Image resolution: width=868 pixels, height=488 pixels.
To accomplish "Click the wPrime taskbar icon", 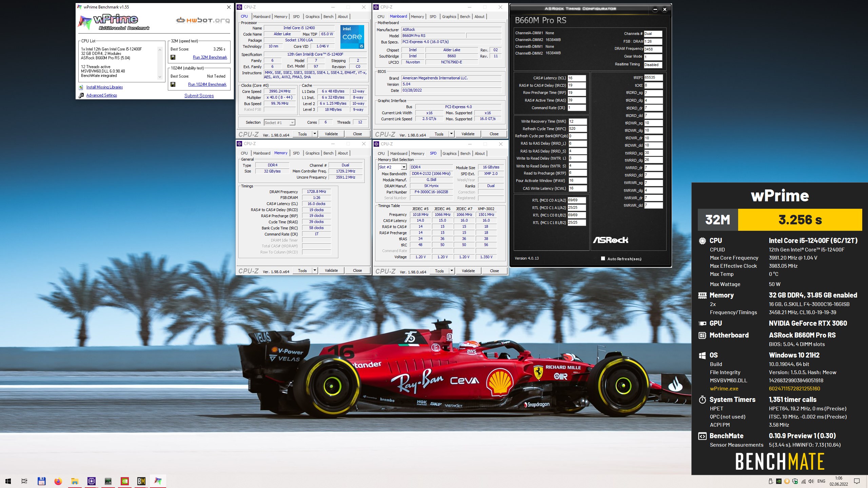I will (x=158, y=481).
